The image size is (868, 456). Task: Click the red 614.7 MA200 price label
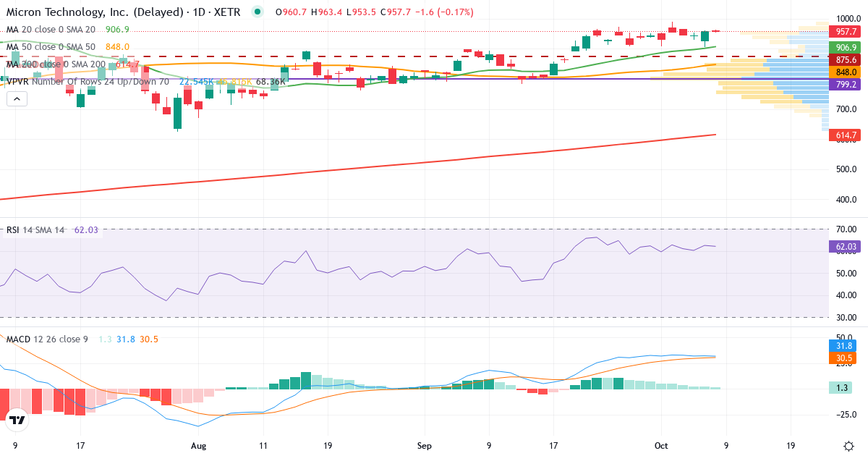coord(846,135)
